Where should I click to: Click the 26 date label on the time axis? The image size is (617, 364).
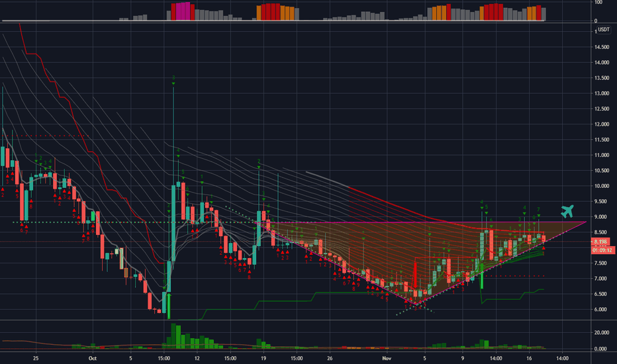click(x=330, y=358)
